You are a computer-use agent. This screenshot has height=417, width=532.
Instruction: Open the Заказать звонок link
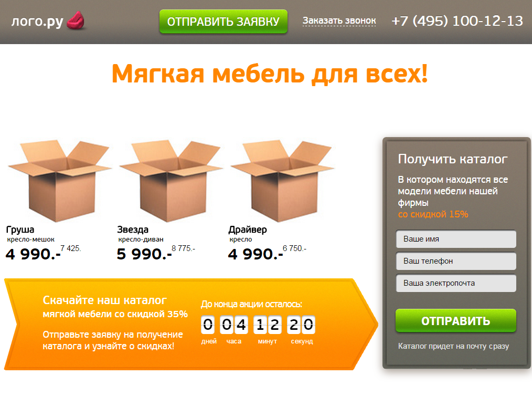point(339,20)
